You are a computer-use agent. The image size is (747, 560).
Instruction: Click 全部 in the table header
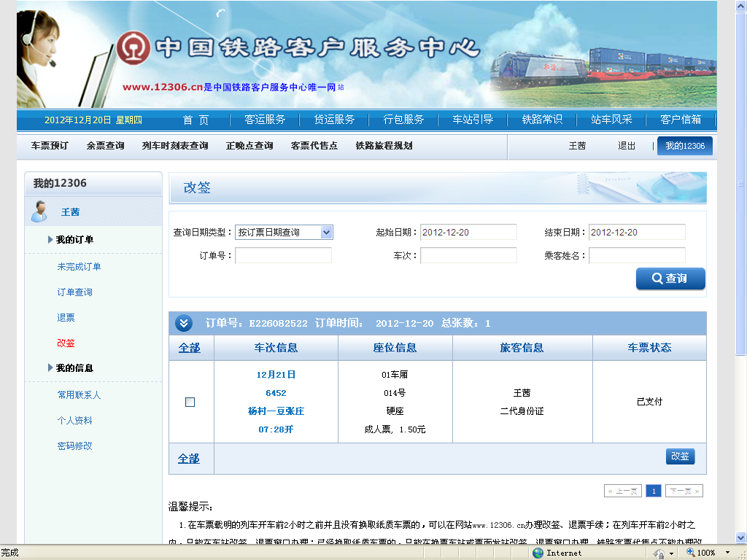(189, 348)
